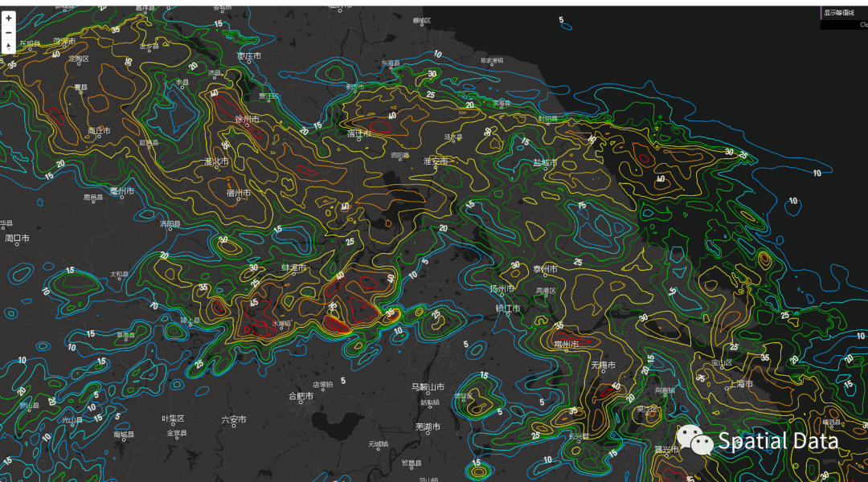Click the 商丘市 city label

[99, 131]
